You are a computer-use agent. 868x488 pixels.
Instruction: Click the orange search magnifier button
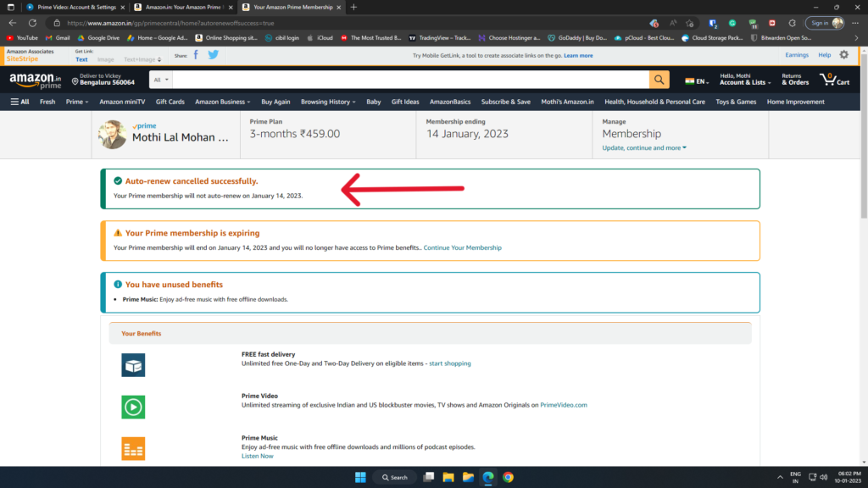pos(659,80)
